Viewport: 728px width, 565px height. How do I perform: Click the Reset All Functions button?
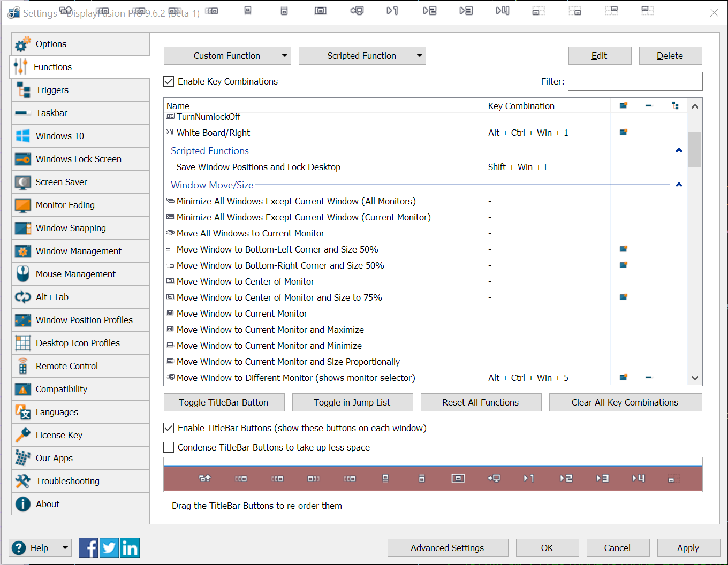pos(481,402)
